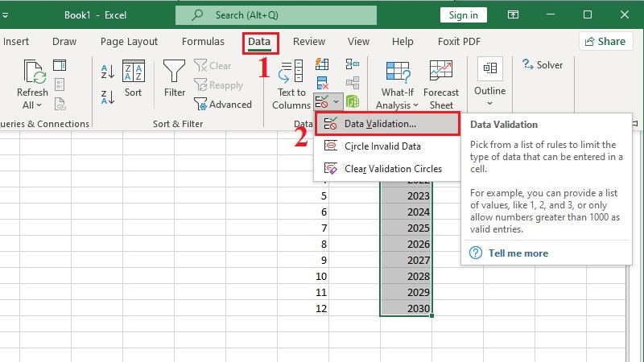
Task: Select cell containing 2025
Action: coord(406,228)
